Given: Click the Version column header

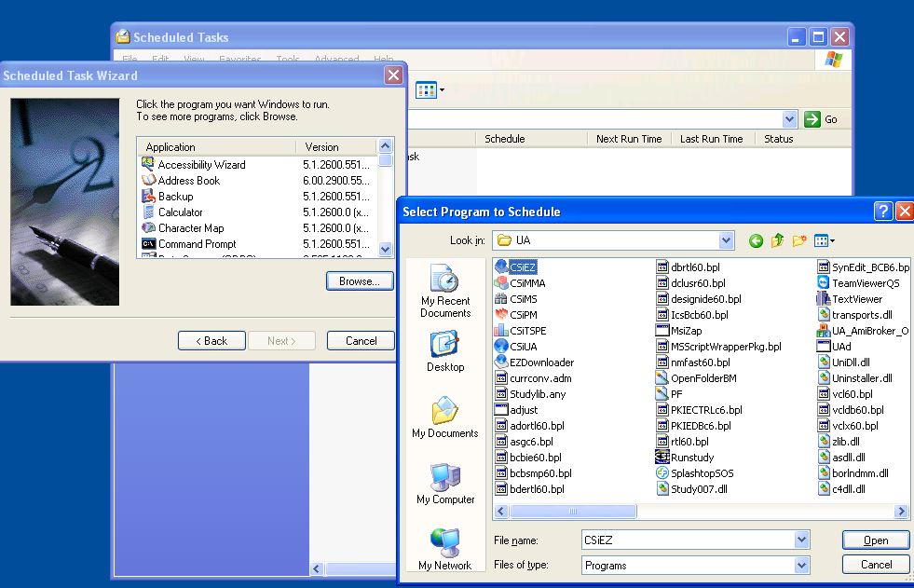Looking at the screenshot, I should pos(337,147).
